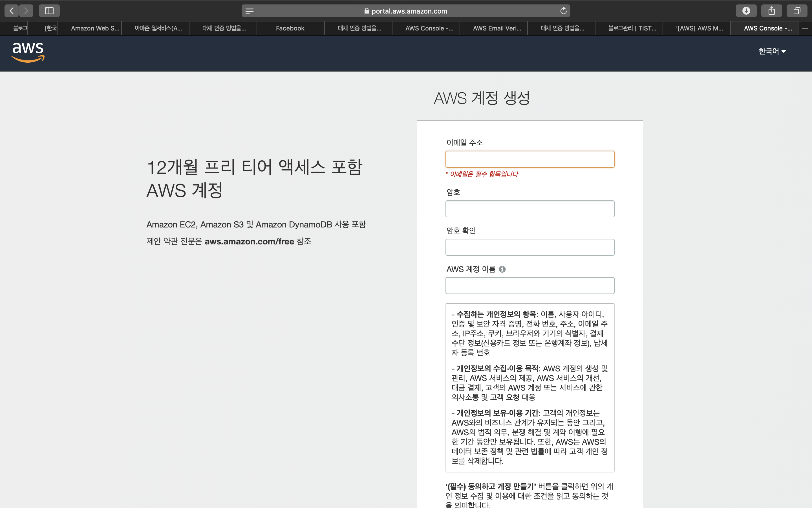The width and height of the screenshot is (812, 508).
Task: Open the Safari downloads icon
Action: coord(746,11)
